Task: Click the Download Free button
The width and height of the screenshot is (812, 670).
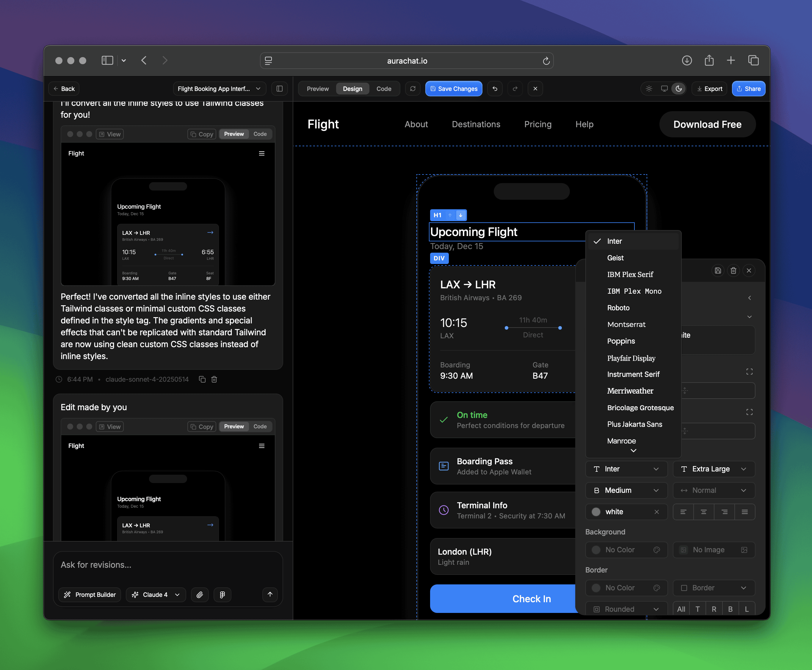Action: pyautogui.click(x=707, y=124)
